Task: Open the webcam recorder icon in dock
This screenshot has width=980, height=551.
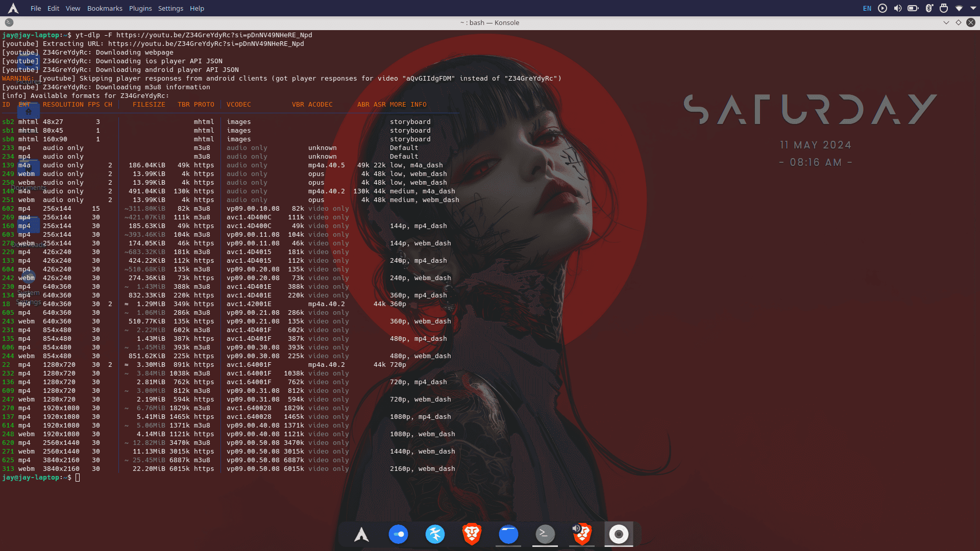Action: tap(619, 534)
